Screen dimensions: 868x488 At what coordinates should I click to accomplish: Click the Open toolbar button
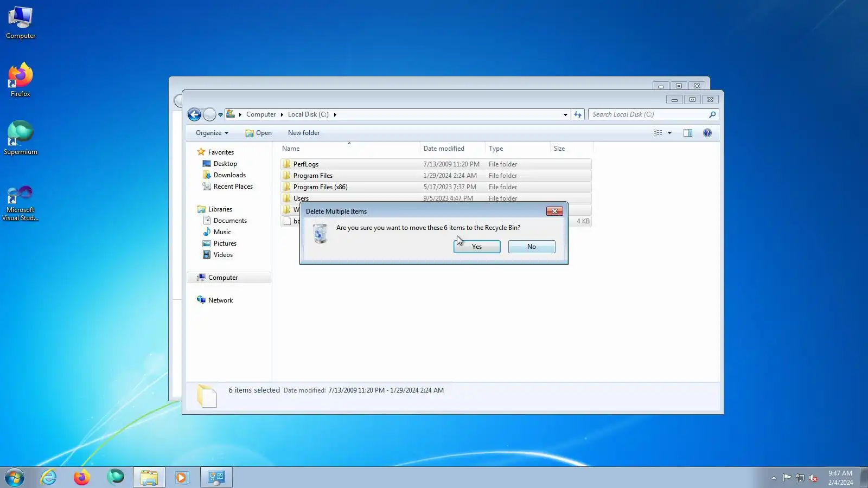tap(258, 133)
